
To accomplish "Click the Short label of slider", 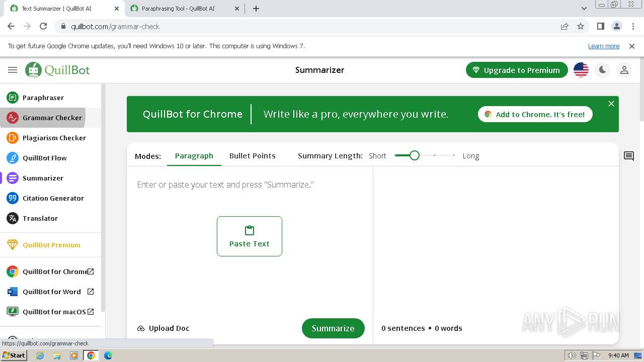I will 377,156.
